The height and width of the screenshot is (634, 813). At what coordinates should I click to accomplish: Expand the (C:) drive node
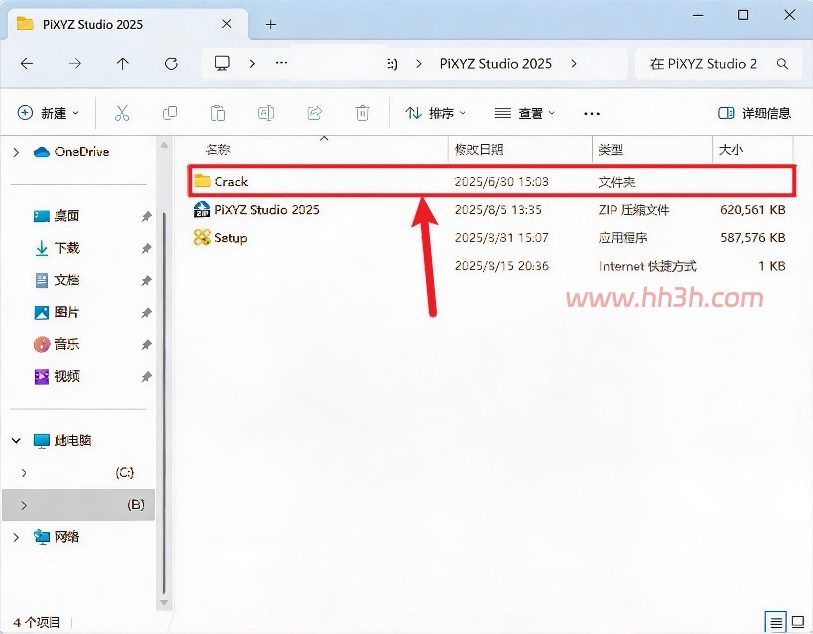point(24,472)
